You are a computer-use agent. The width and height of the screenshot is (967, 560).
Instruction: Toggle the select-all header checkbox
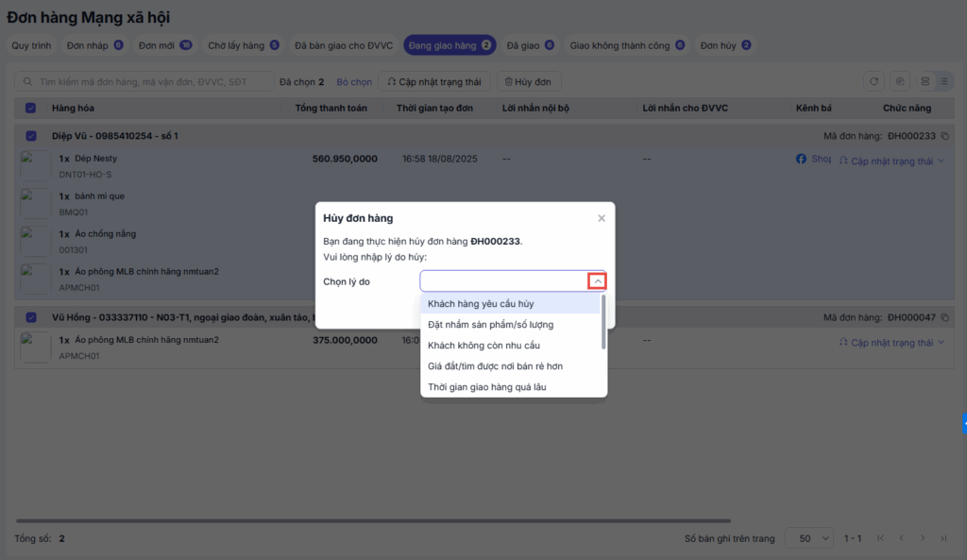pyautogui.click(x=31, y=108)
